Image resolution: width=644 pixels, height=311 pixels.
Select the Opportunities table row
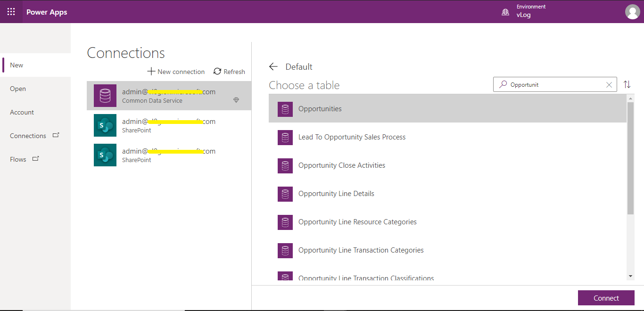[447, 108]
